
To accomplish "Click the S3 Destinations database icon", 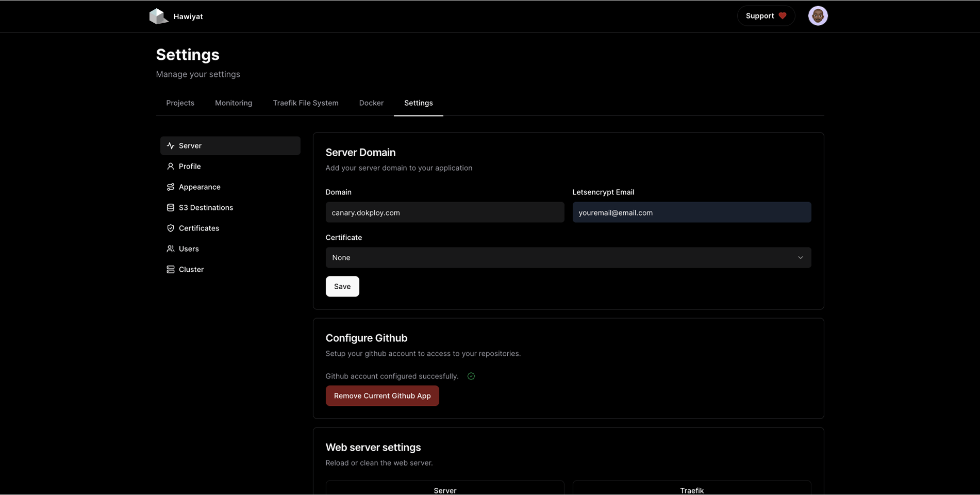I will pyautogui.click(x=171, y=208).
